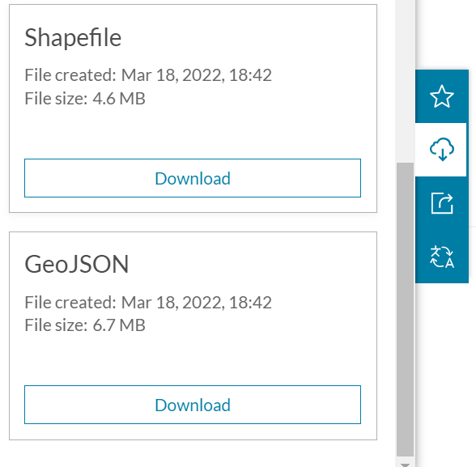Download the GeoJSON format

(193, 405)
